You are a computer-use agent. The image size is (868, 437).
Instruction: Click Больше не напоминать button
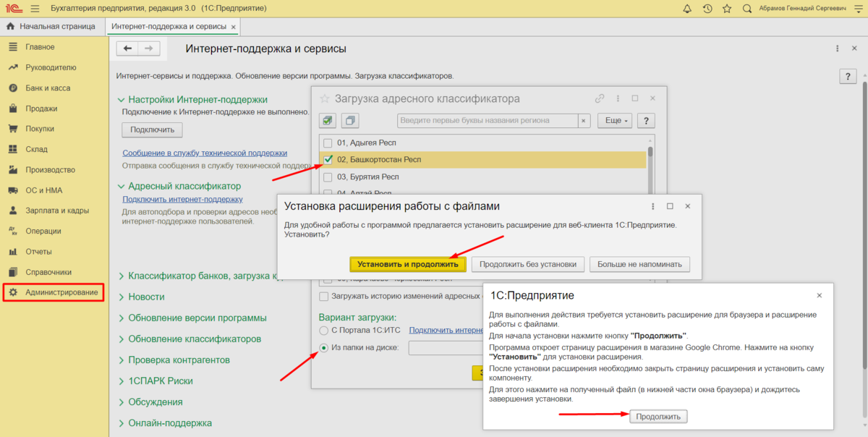(x=639, y=264)
